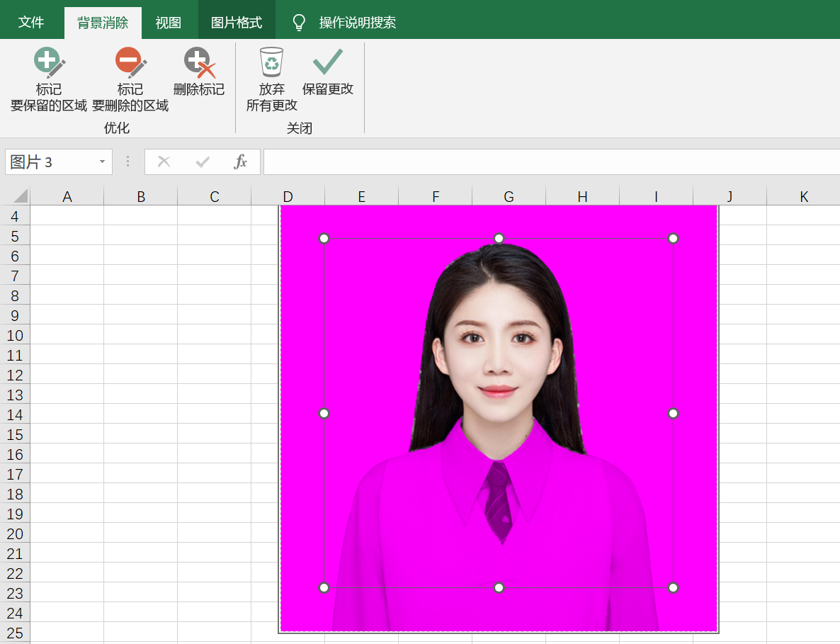The height and width of the screenshot is (644, 840).
Task: Click the right-middle selection handle of the picture
Action: [674, 413]
